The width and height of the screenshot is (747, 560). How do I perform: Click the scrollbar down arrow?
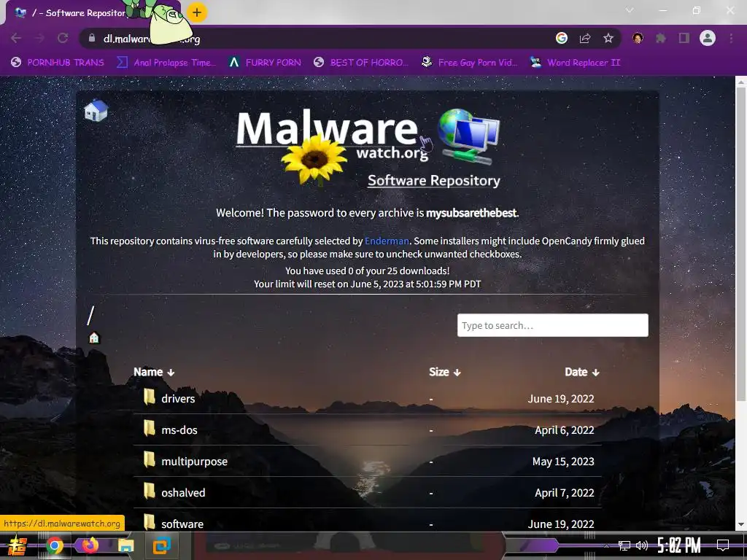pyautogui.click(x=741, y=525)
